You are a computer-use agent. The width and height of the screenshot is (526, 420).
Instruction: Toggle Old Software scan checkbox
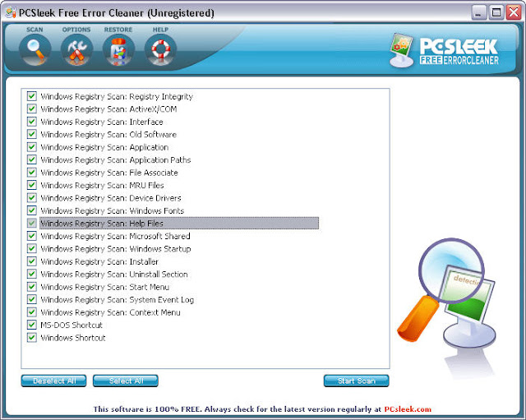pyautogui.click(x=32, y=135)
